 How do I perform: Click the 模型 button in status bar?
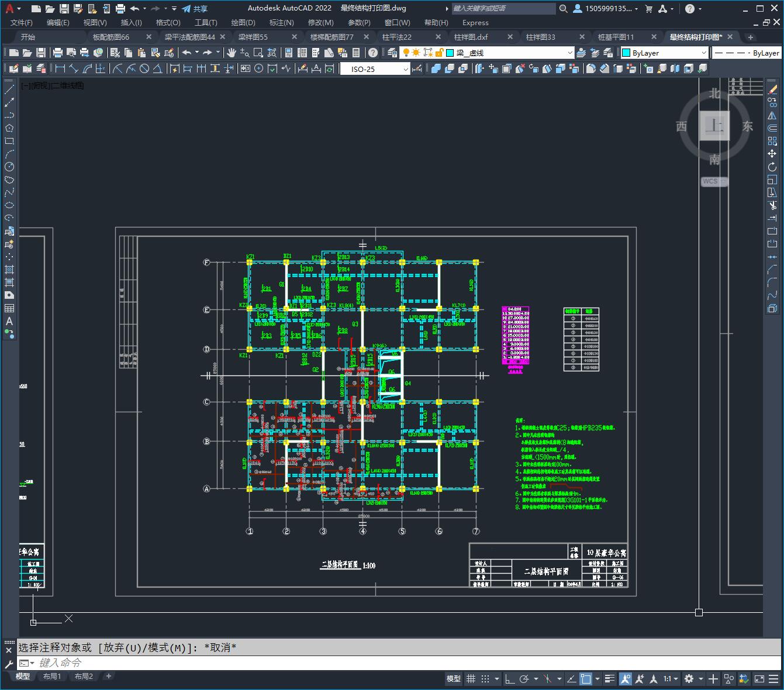pyautogui.click(x=454, y=679)
